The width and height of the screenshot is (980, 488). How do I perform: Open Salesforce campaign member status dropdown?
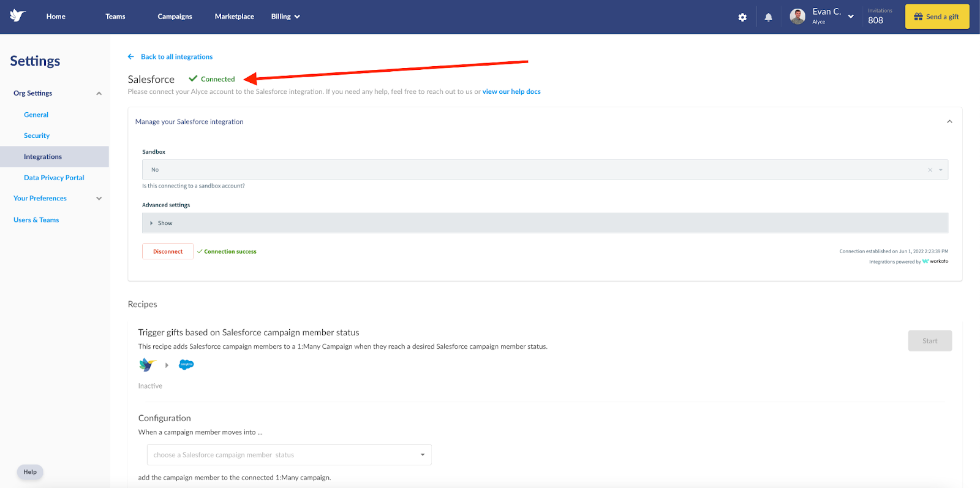click(x=289, y=455)
